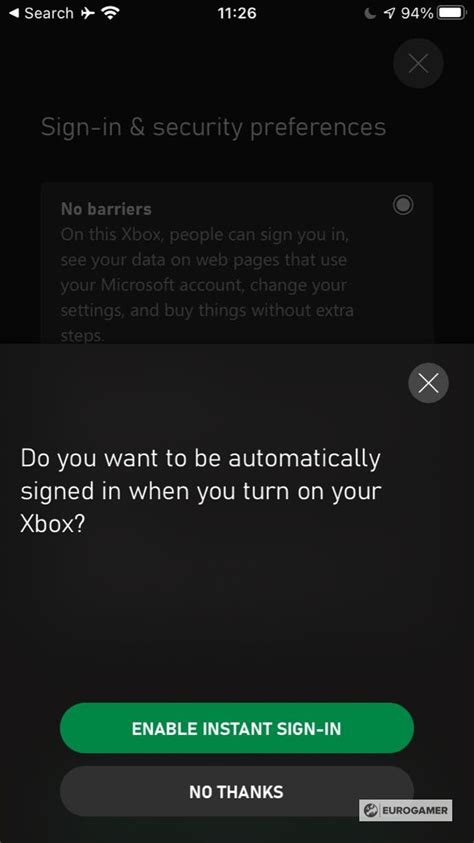
Task: Dismiss the dimmed Sign-in & security preferences page
Action: tap(418, 63)
